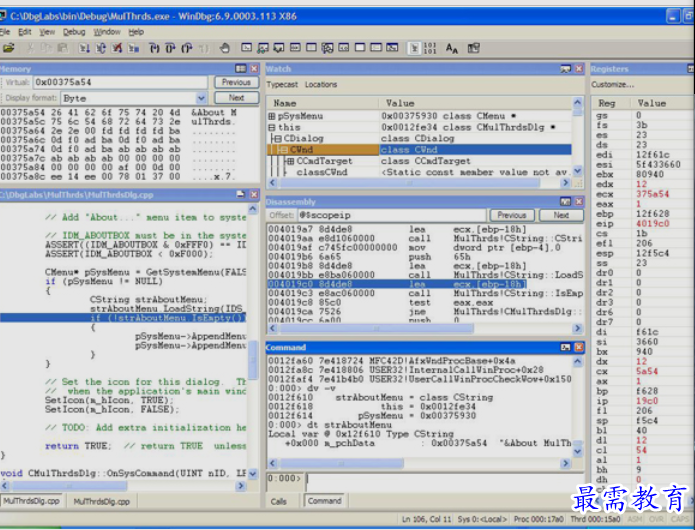Open the Command Browser via toolbar icon
Screen dimensions: 695x530
coord(392,47)
